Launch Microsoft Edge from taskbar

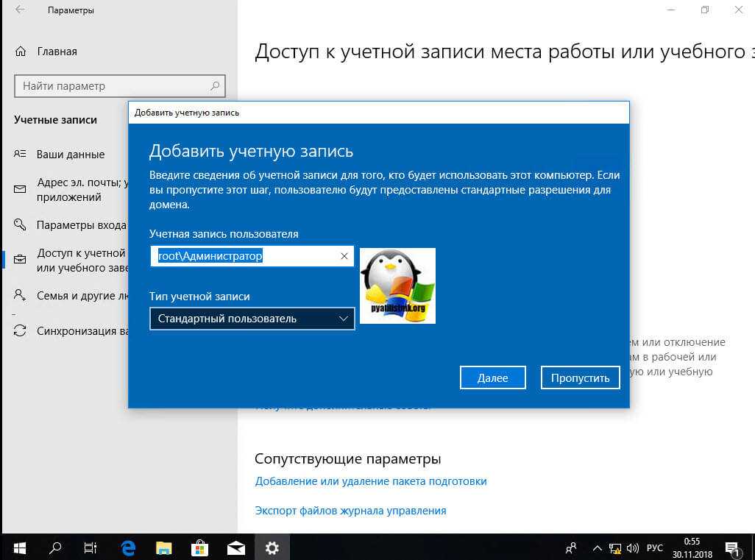pyautogui.click(x=128, y=547)
